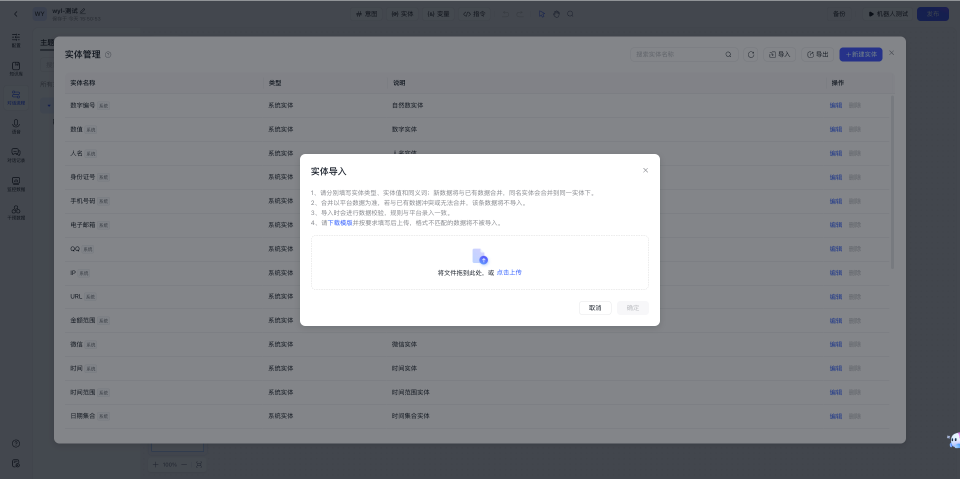Click help icon next to 实体管理 title
The width and height of the screenshot is (960, 479).
click(x=108, y=55)
